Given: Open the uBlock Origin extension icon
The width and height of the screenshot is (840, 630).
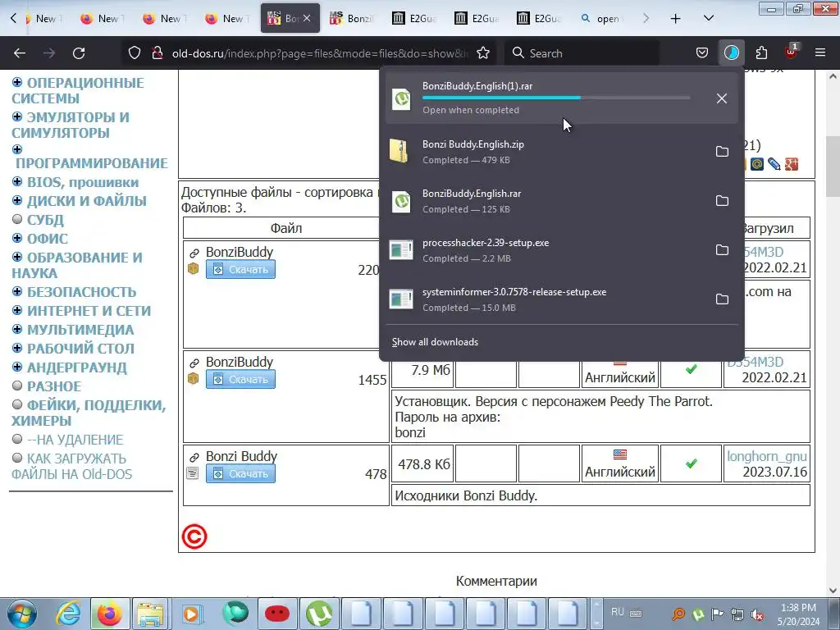Looking at the screenshot, I should click(791, 52).
